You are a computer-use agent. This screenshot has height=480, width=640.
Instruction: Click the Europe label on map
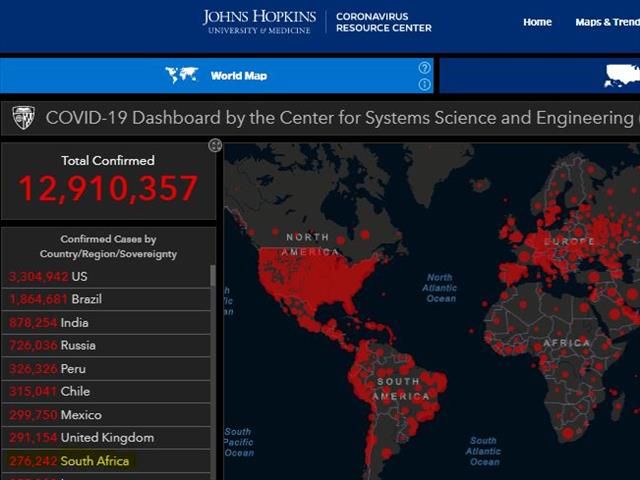569,242
